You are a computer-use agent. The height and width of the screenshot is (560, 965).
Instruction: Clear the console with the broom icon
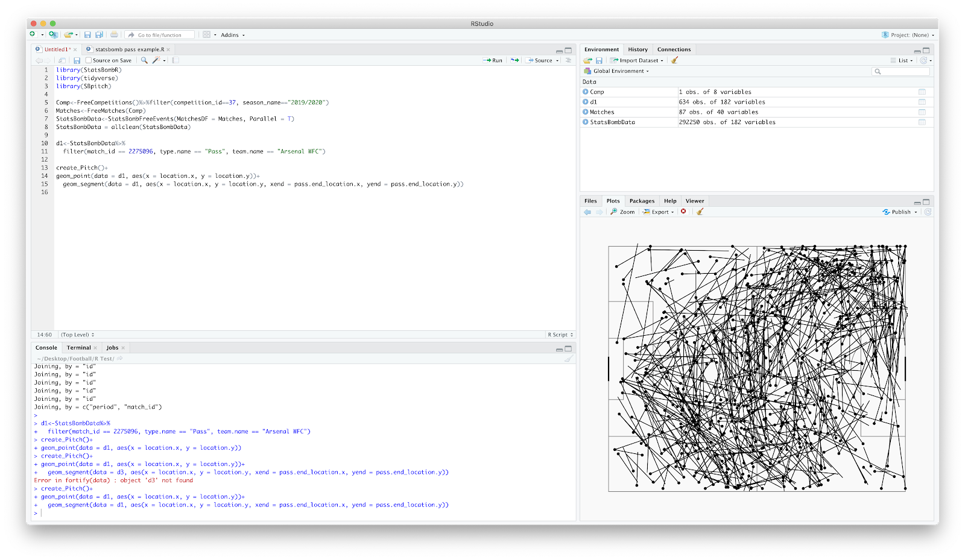(568, 358)
